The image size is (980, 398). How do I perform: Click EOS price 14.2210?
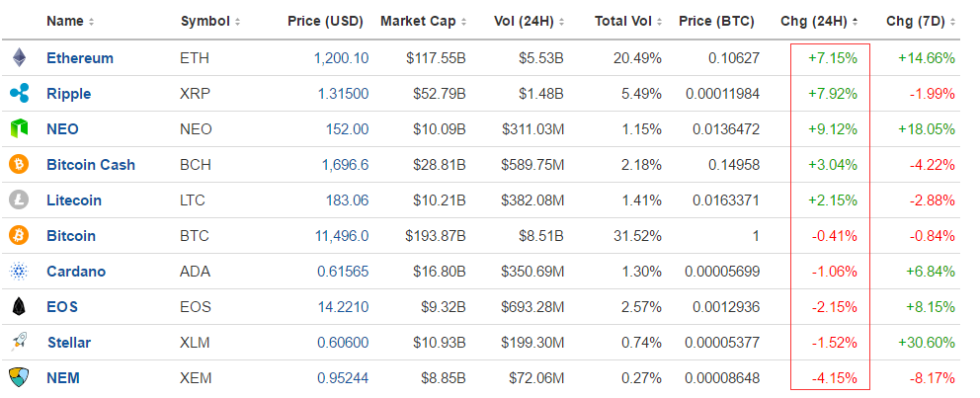pos(343,307)
